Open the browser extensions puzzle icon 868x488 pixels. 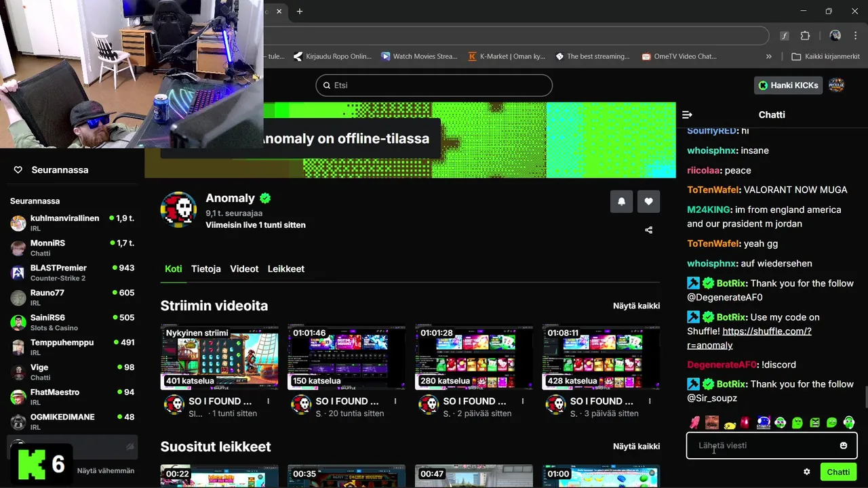click(x=805, y=36)
